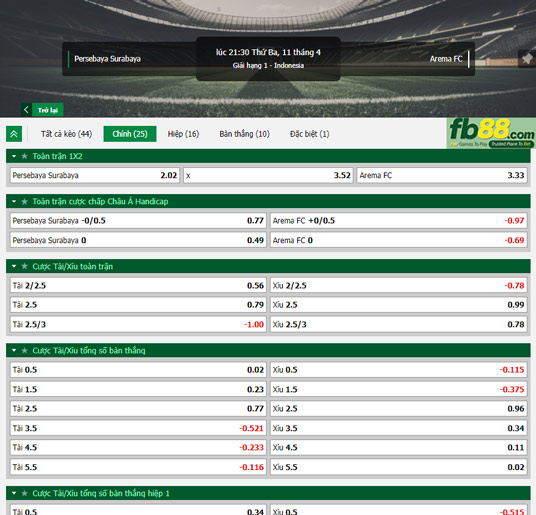
Task: Select the Chính (25) tab
Action: [130, 134]
